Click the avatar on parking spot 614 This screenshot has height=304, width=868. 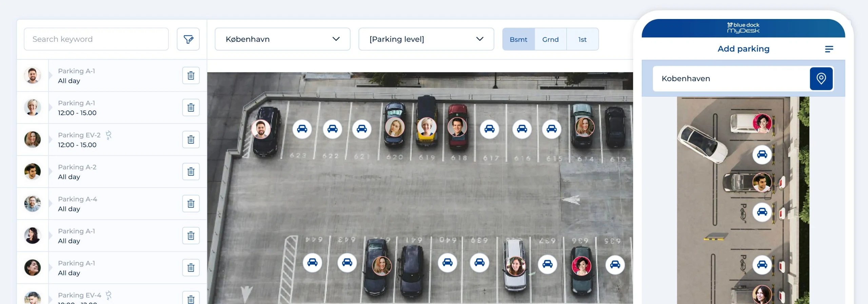pos(585,127)
